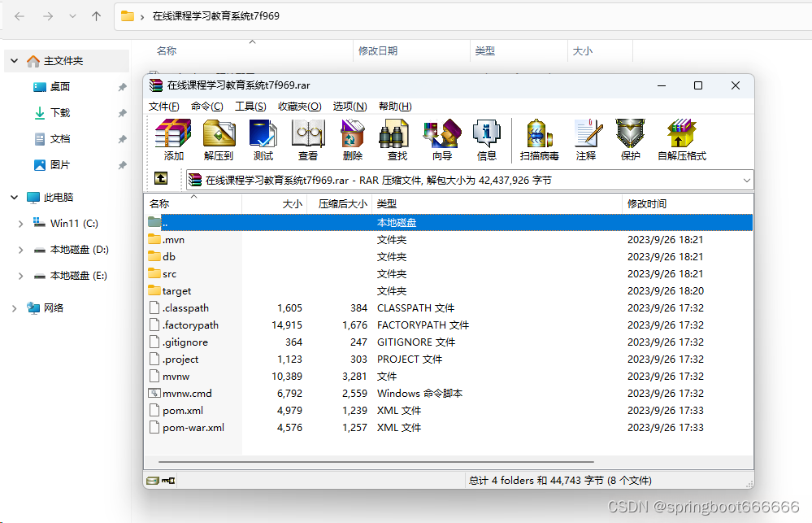Click the Explorer Back arrow
This screenshot has width=812, height=523.
[x=20, y=16]
